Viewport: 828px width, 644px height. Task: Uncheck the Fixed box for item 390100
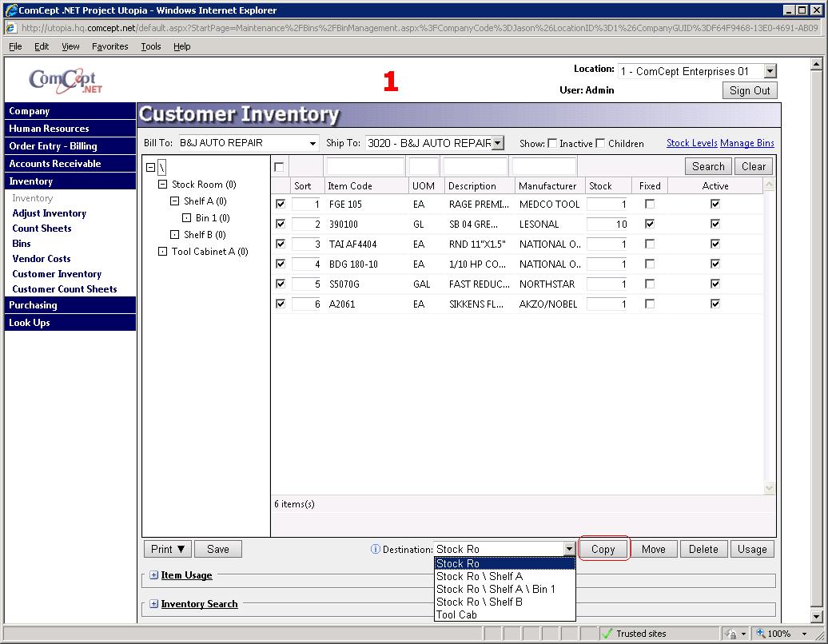coord(650,225)
